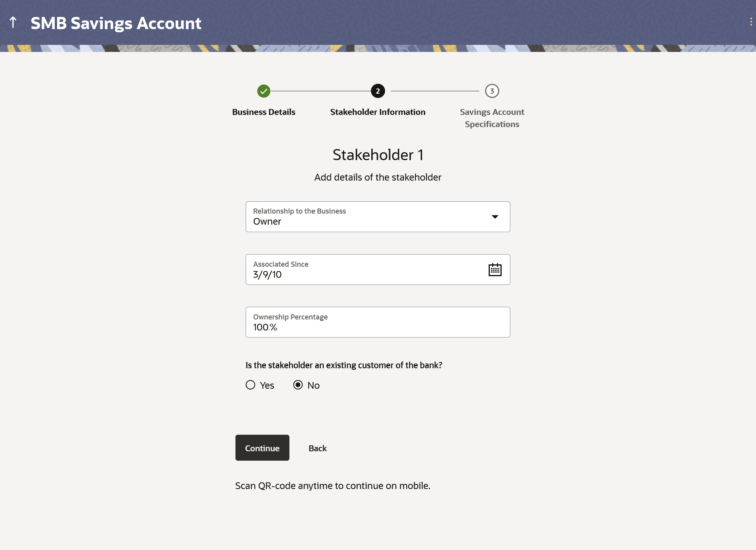Click the SMB Savings Account title
This screenshot has width=756, height=550.
[116, 23]
